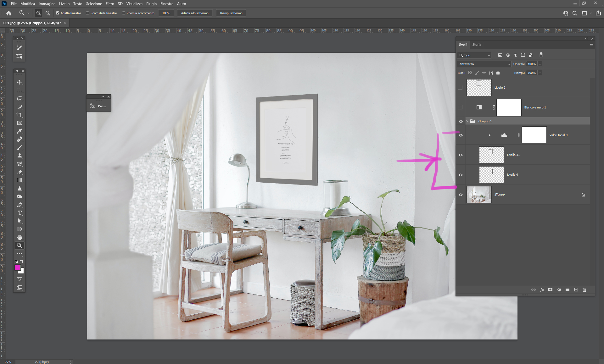Select the Gradient tool
This screenshot has height=364, width=604.
pyautogui.click(x=20, y=180)
